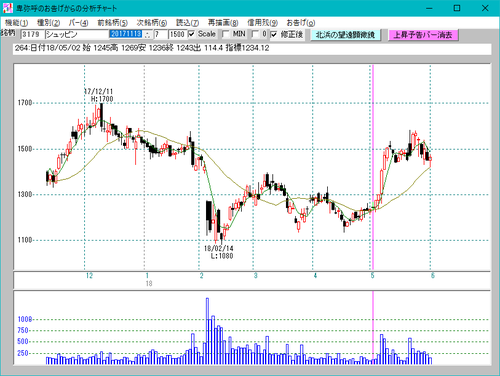This screenshot has width=500, height=376.
Task: Open the バー(4) menu
Action: pos(78,23)
